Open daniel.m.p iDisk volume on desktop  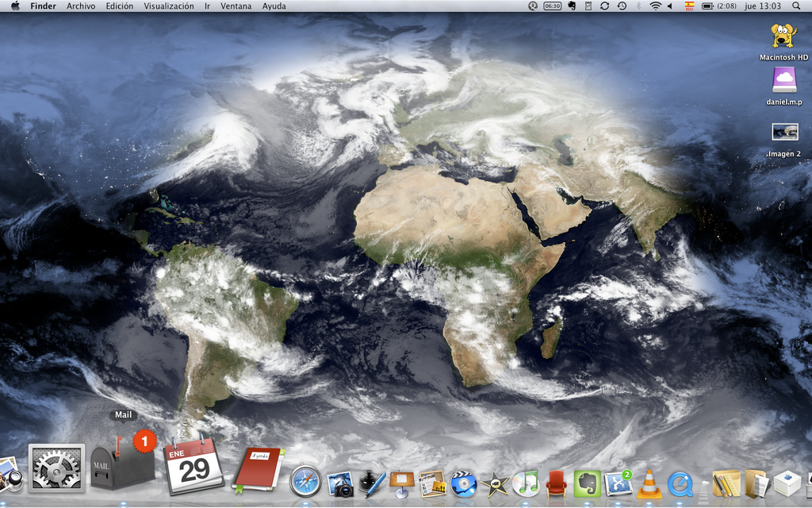click(x=784, y=87)
